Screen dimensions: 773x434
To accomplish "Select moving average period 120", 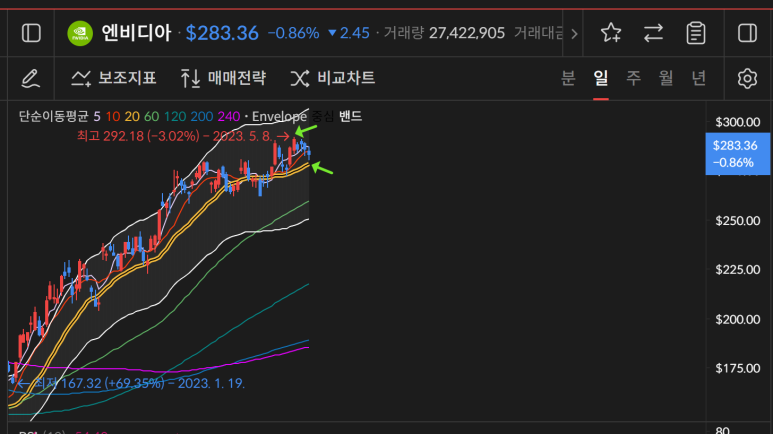I will click(x=175, y=116).
